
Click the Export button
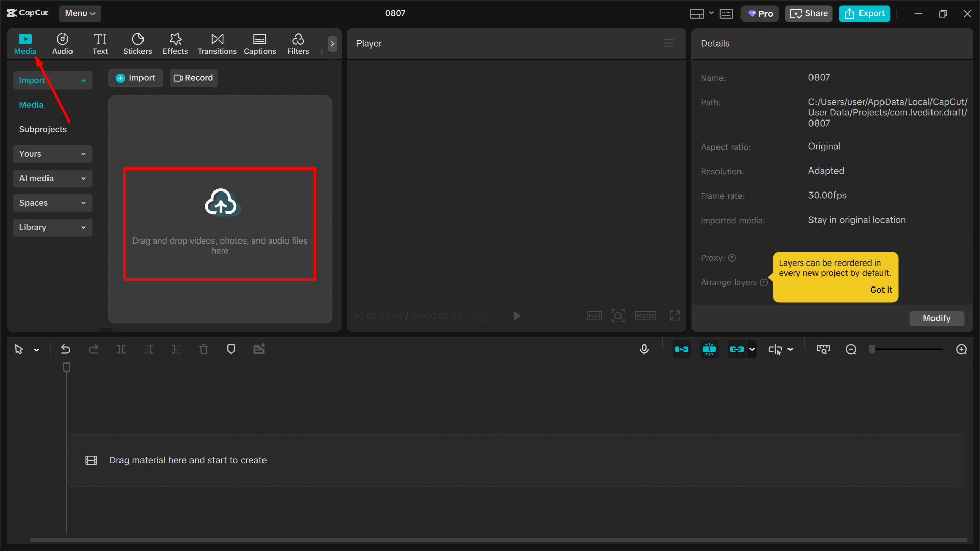[x=864, y=14]
